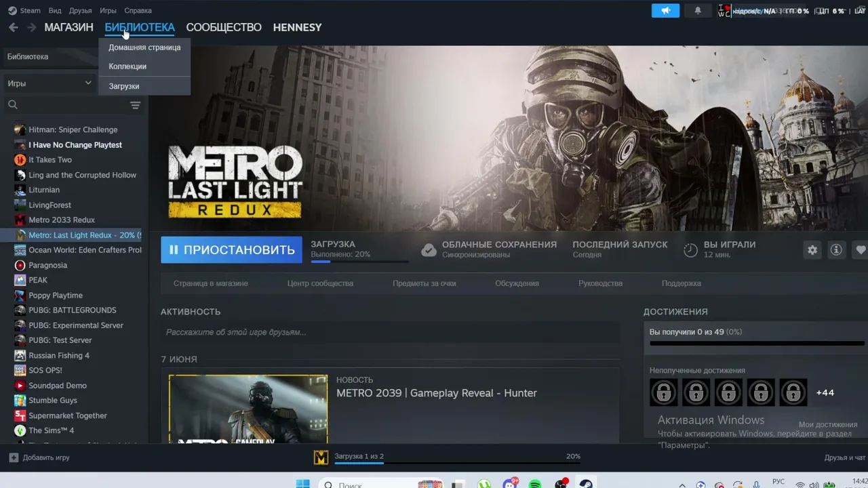Open the Вид menu
The height and width of the screenshot is (488, 868).
point(55,11)
